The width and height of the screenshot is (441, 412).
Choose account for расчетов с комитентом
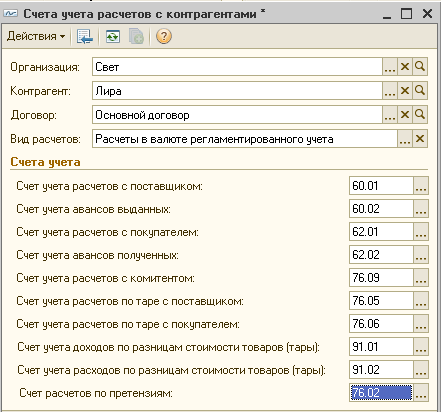[421, 278]
